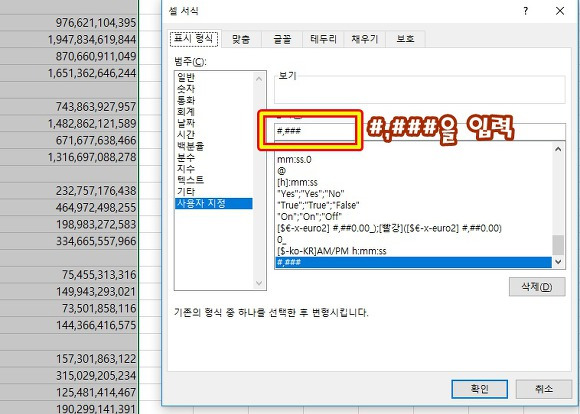Switch to the 보호 tab

tap(405, 39)
